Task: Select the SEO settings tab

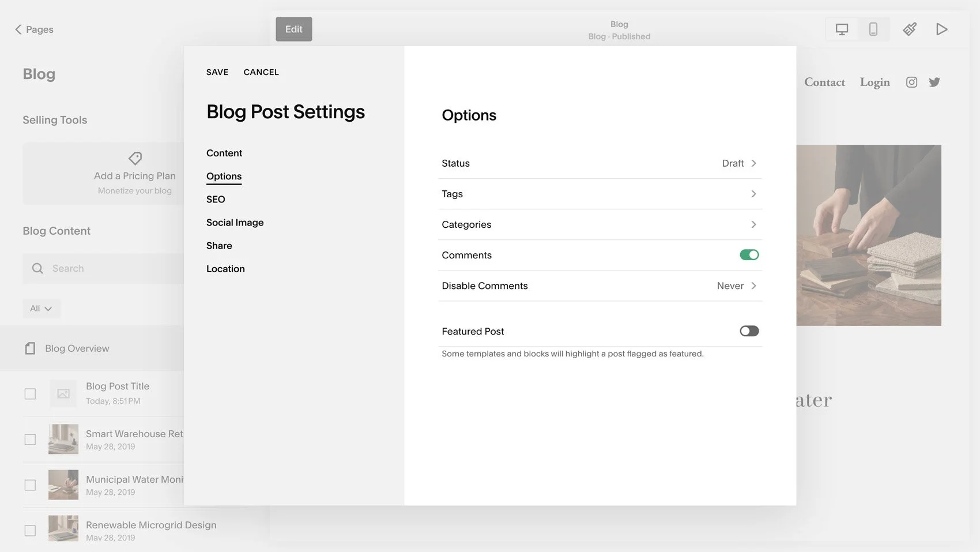Action: [x=216, y=199]
